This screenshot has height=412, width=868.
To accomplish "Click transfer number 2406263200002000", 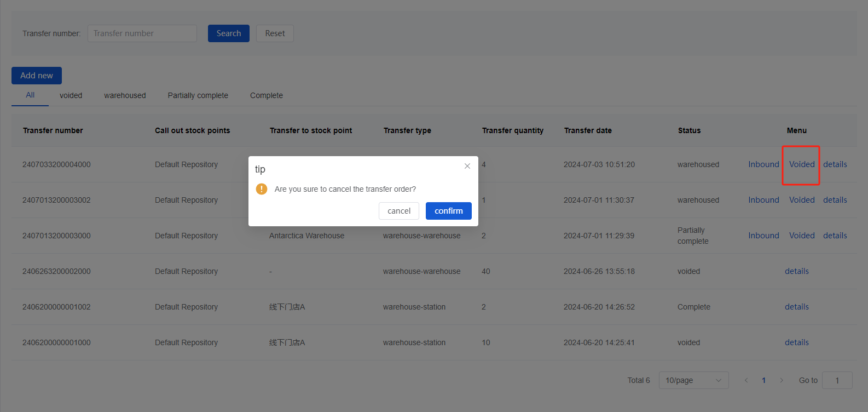I will pyautogui.click(x=56, y=271).
